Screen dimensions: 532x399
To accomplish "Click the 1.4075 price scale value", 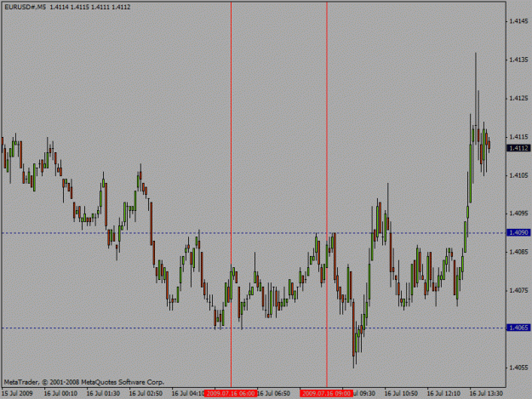I will 518,290.
